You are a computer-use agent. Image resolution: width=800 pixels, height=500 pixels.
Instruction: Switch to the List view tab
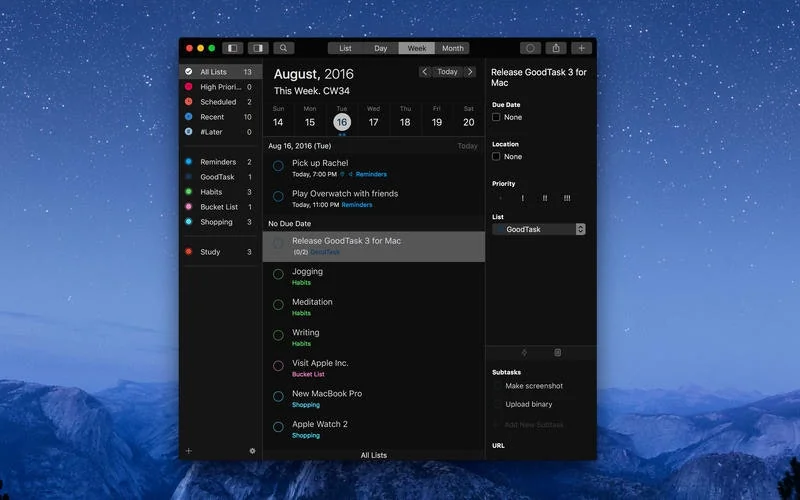coord(345,48)
